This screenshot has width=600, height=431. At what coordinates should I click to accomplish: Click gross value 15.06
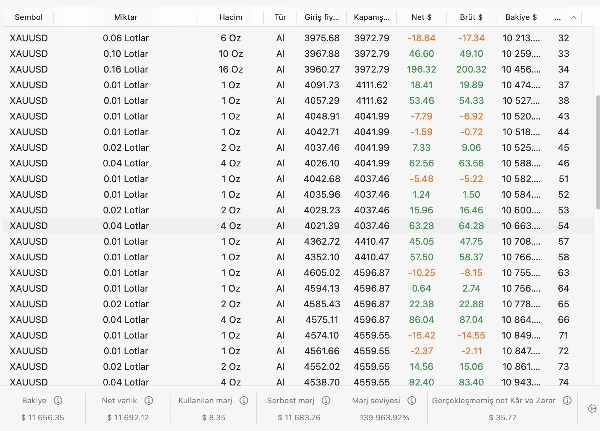pyautogui.click(x=471, y=367)
